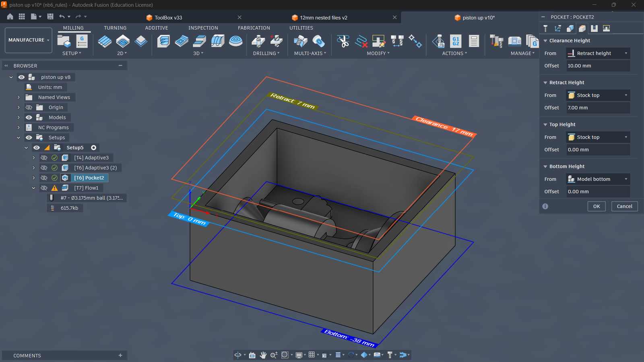Collapse the Clearance Height section
Image resolution: width=644 pixels, height=362 pixels.
tap(545, 41)
